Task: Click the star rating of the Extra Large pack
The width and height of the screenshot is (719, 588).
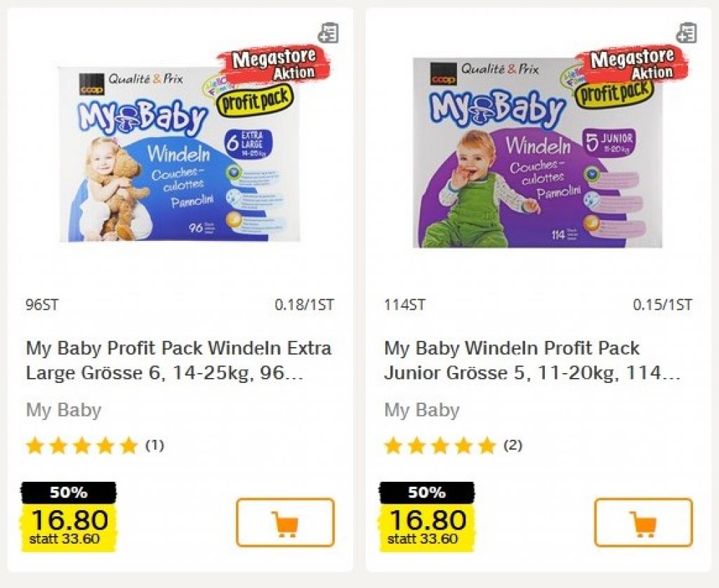Action: click(x=81, y=446)
